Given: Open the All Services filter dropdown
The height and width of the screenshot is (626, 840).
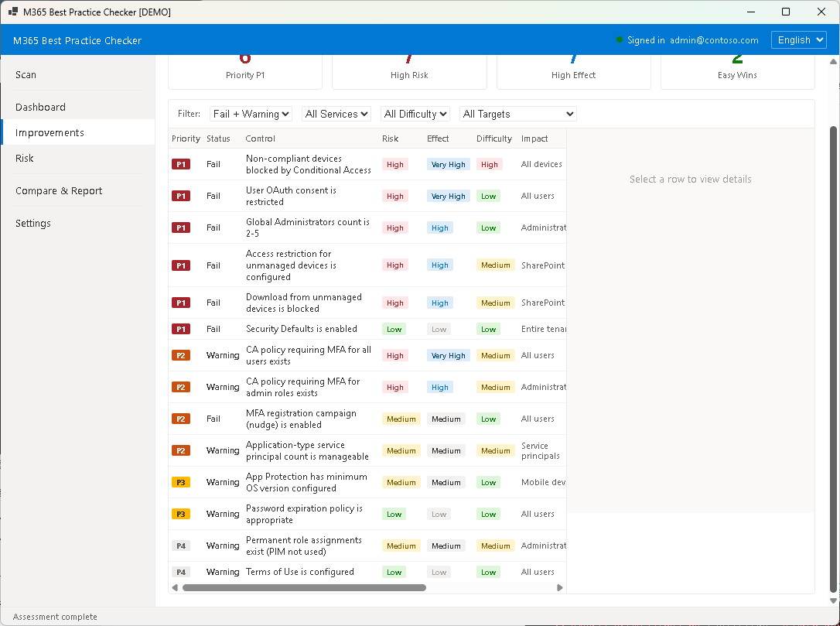Looking at the screenshot, I should pos(336,114).
